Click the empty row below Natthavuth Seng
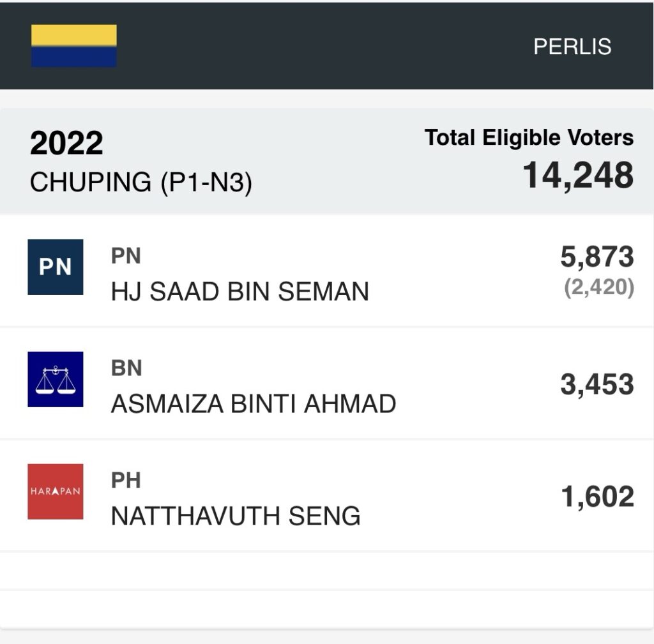Viewport: 654px width, 644px height. coord(327,571)
